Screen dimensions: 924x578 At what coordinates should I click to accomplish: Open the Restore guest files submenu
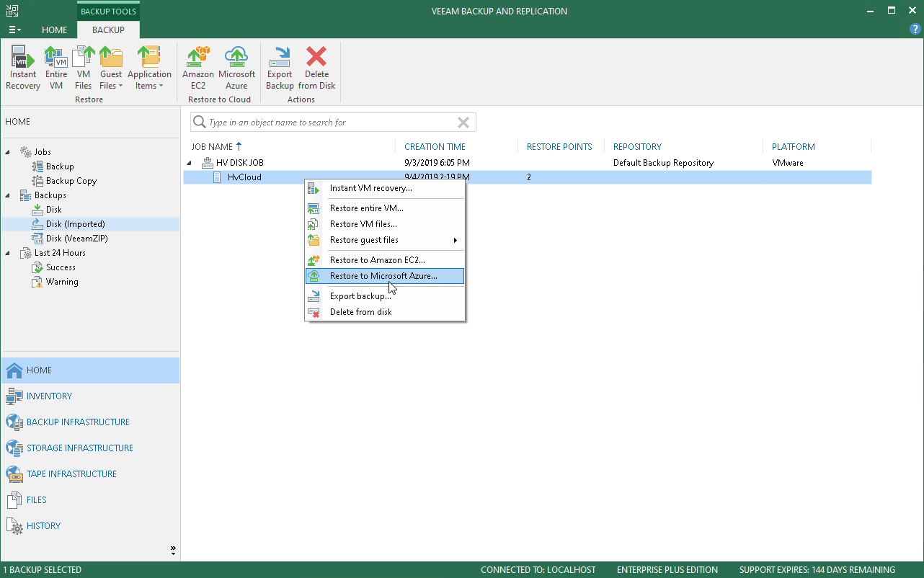(385, 240)
